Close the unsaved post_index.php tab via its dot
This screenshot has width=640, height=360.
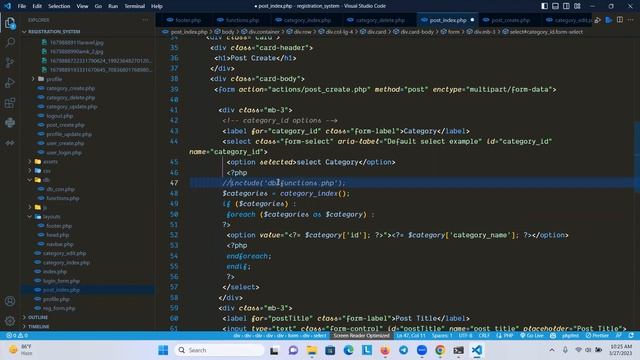[x=472, y=20]
